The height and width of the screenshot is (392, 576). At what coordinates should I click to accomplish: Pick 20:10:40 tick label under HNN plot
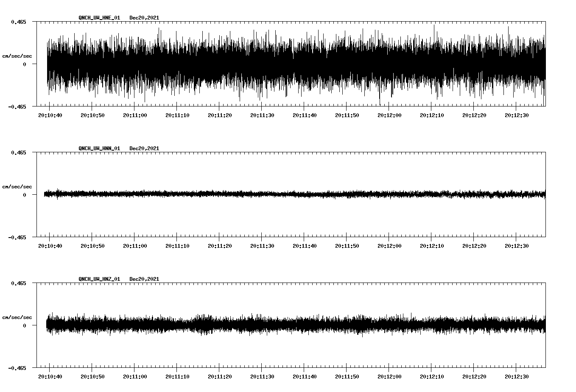[x=50, y=246]
